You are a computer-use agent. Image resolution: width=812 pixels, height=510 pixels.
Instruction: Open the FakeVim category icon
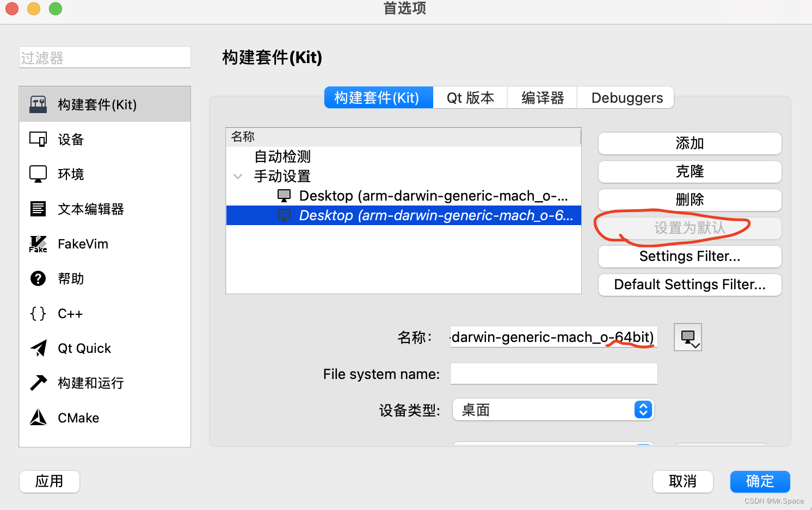38,244
